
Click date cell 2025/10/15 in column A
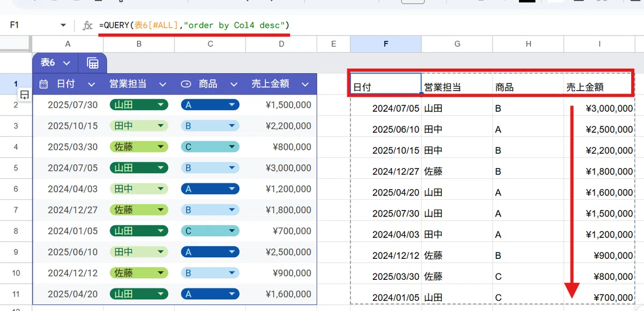[x=68, y=126]
